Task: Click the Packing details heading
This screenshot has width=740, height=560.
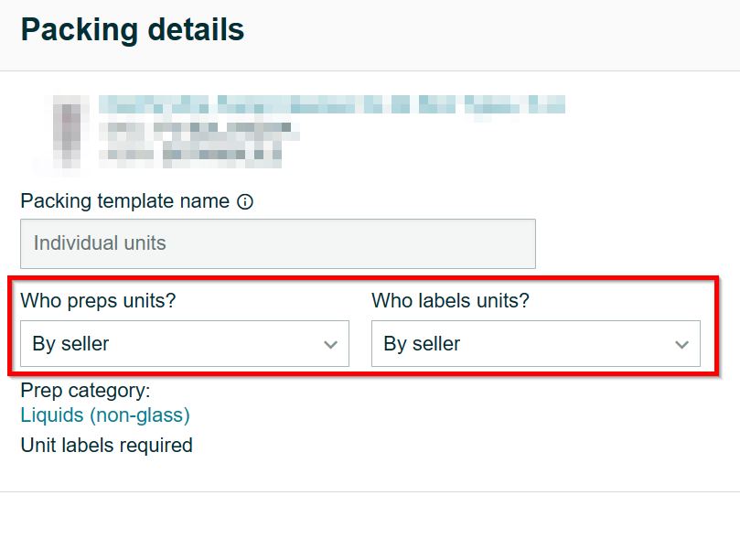Action: 133,30
